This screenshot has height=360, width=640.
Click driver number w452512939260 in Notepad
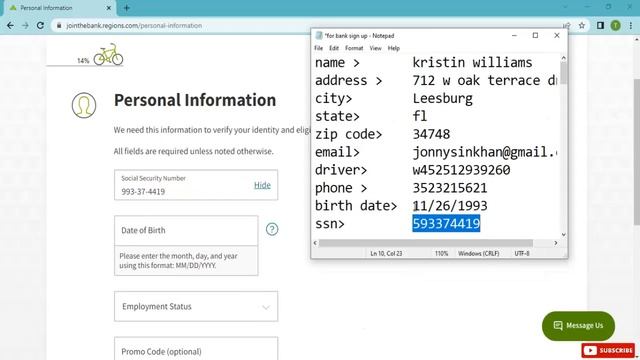coord(461,170)
